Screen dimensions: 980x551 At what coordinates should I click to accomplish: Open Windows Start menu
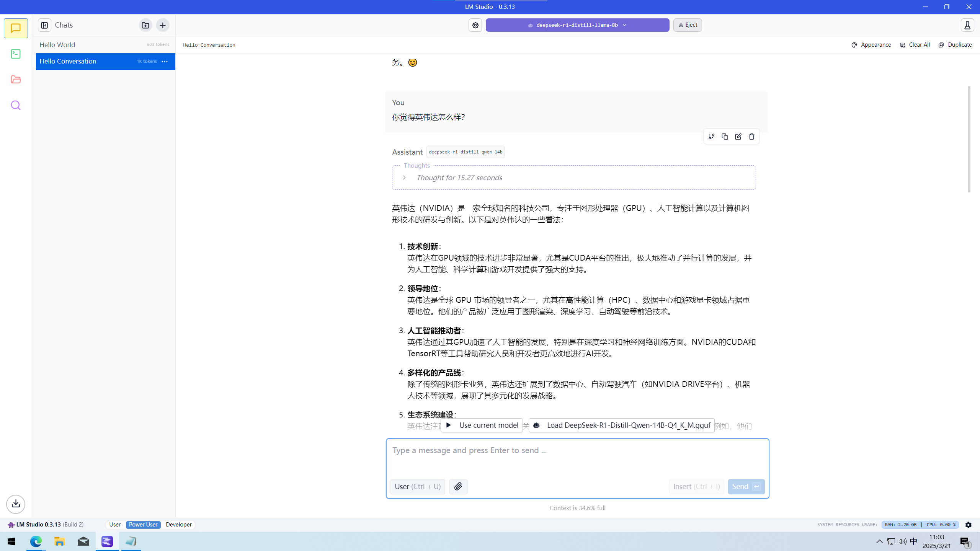[11, 541]
